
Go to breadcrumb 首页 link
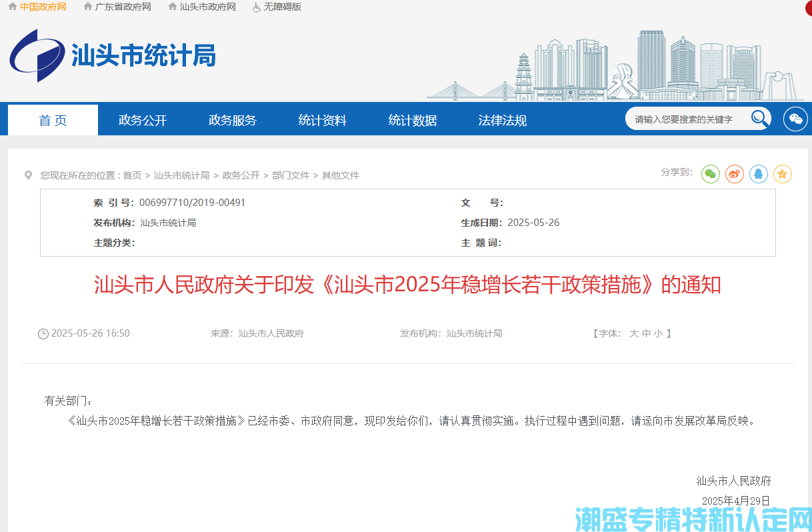pos(132,175)
